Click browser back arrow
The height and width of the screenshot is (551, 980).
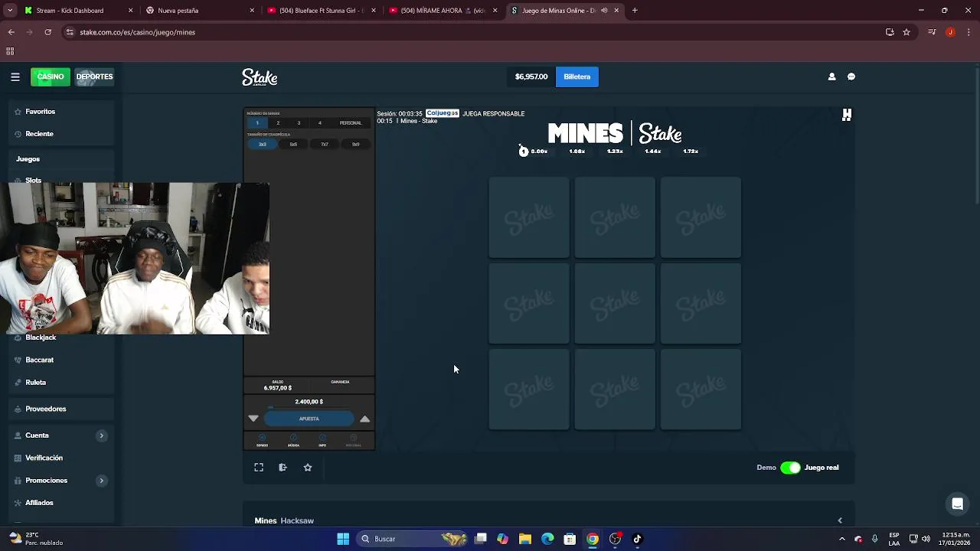pyautogui.click(x=11, y=32)
